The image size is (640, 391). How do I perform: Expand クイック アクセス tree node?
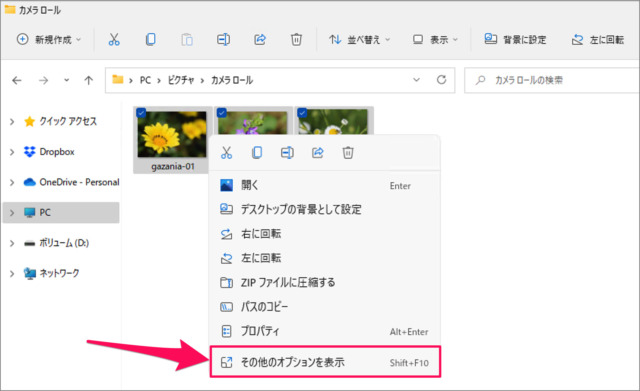pyautogui.click(x=12, y=122)
